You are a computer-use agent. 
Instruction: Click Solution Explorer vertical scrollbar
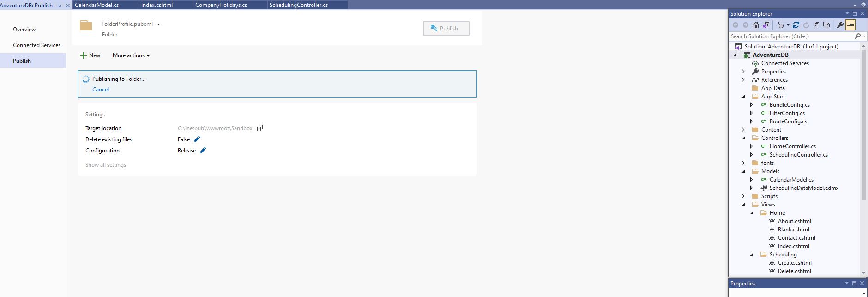863,125
